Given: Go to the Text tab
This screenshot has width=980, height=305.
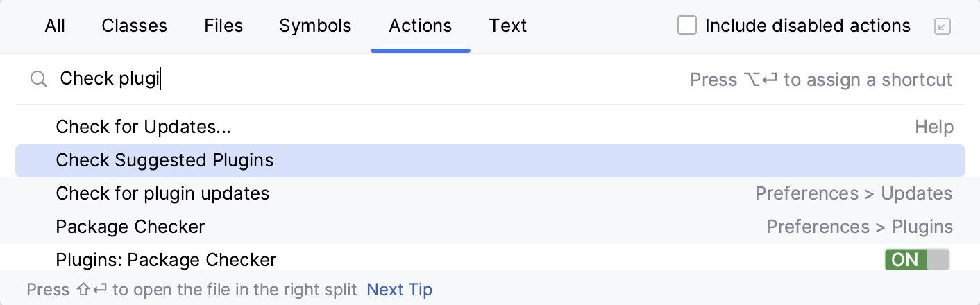Looking at the screenshot, I should [x=507, y=26].
